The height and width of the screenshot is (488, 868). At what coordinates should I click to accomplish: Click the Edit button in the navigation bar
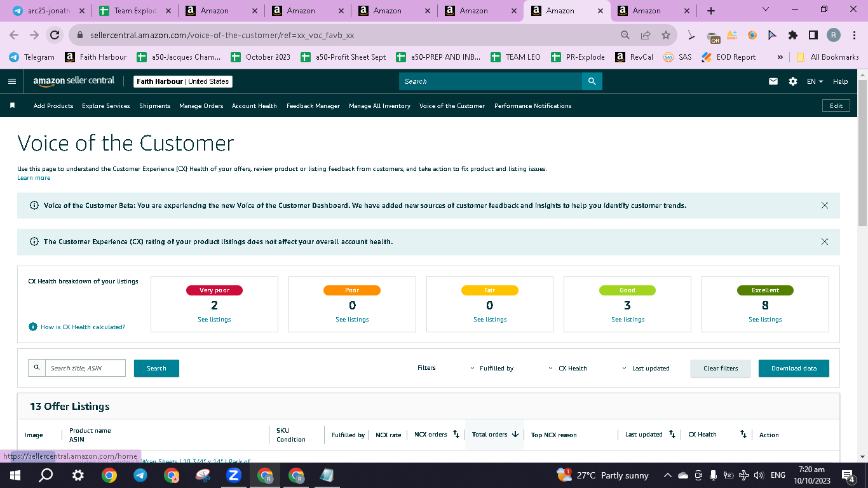(836, 106)
